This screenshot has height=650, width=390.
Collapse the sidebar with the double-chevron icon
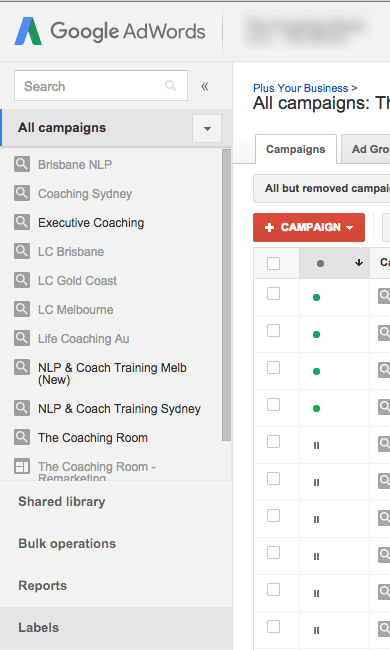[x=205, y=86]
